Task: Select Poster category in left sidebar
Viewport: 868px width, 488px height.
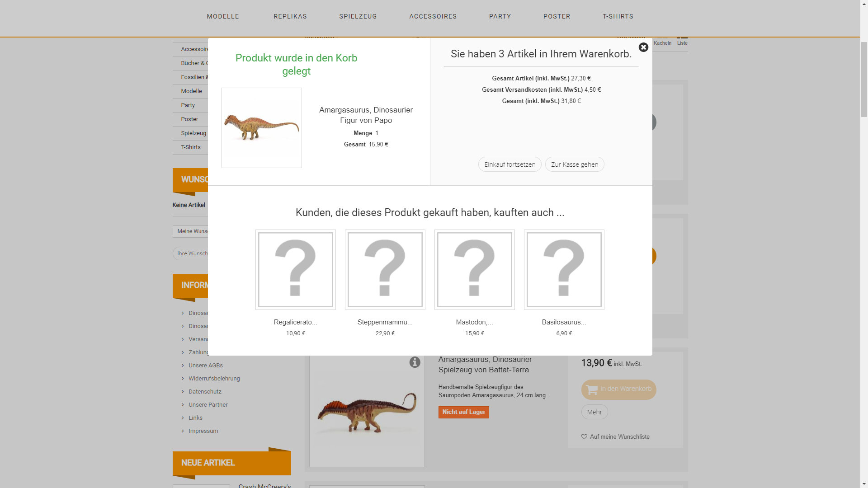Action: [x=189, y=119]
